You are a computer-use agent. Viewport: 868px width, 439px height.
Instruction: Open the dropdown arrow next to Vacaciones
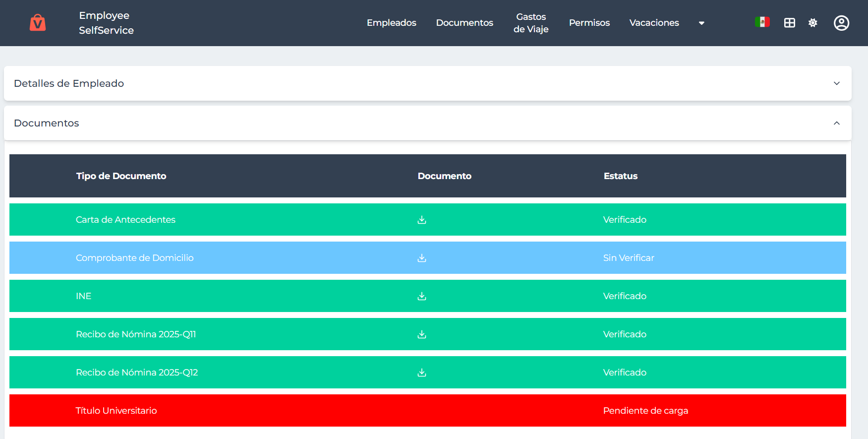pos(701,23)
